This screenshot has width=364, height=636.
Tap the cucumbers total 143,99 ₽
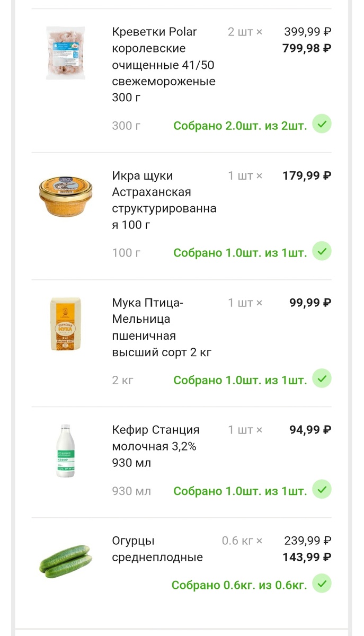307,558
